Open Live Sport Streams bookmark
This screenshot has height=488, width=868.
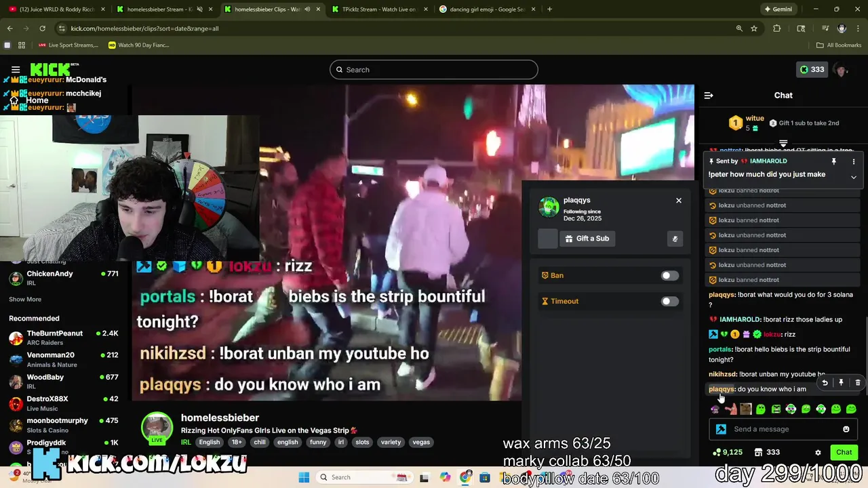pyautogui.click(x=68, y=45)
